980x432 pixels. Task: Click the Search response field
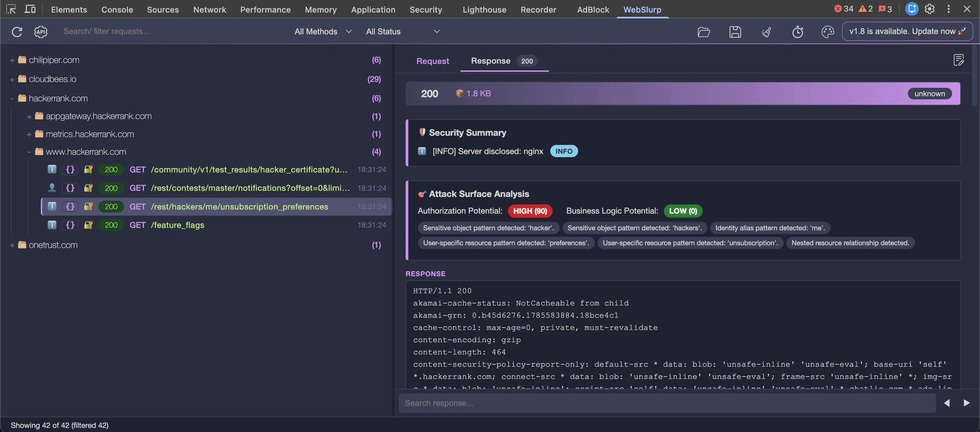coord(667,403)
